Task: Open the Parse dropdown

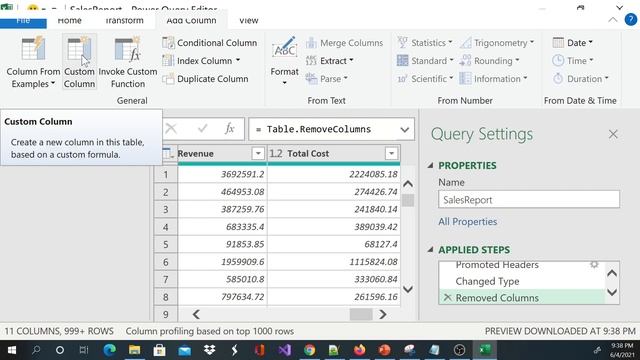Action: [327, 79]
